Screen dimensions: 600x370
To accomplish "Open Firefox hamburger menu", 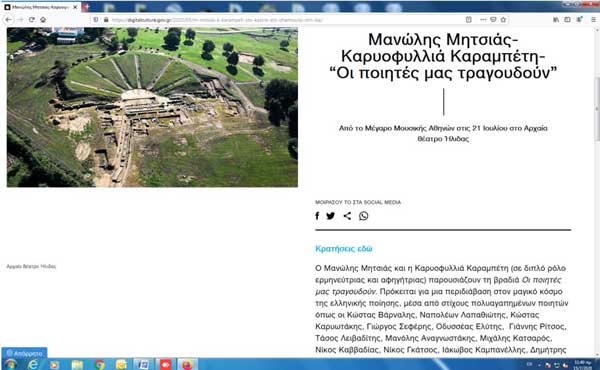I will point(593,20).
